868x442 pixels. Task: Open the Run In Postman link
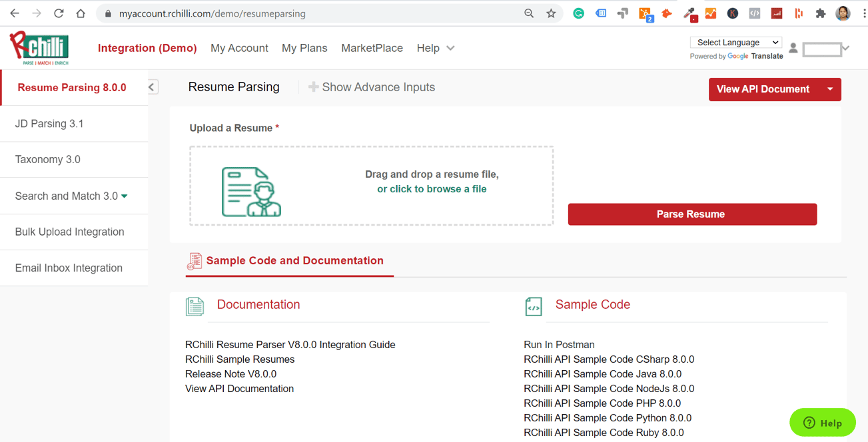[559, 344]
